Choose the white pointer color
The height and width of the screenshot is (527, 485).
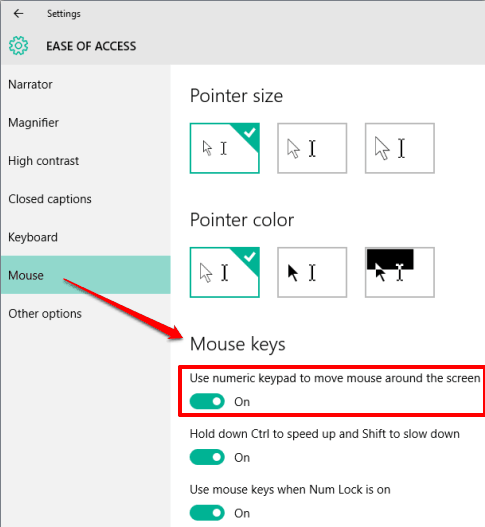coord(225,272)
